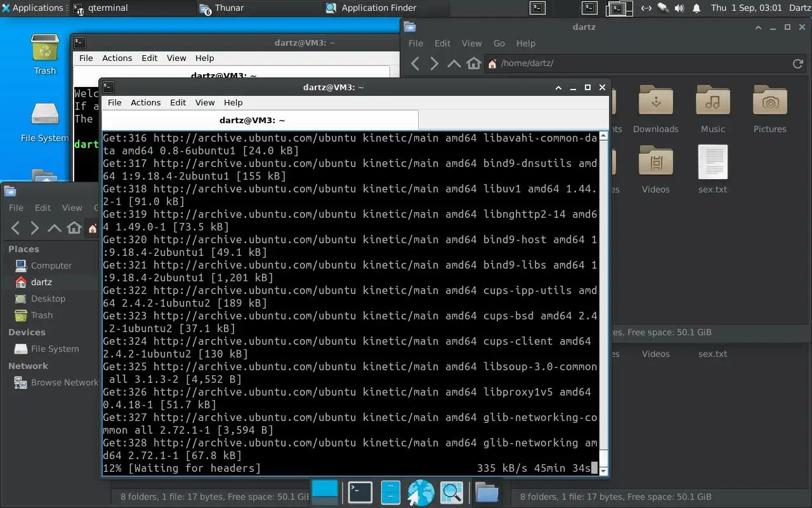Open the Applications menu in top panel
The width and height of the screenshot is (812, 508).
(x=33, y=8)
